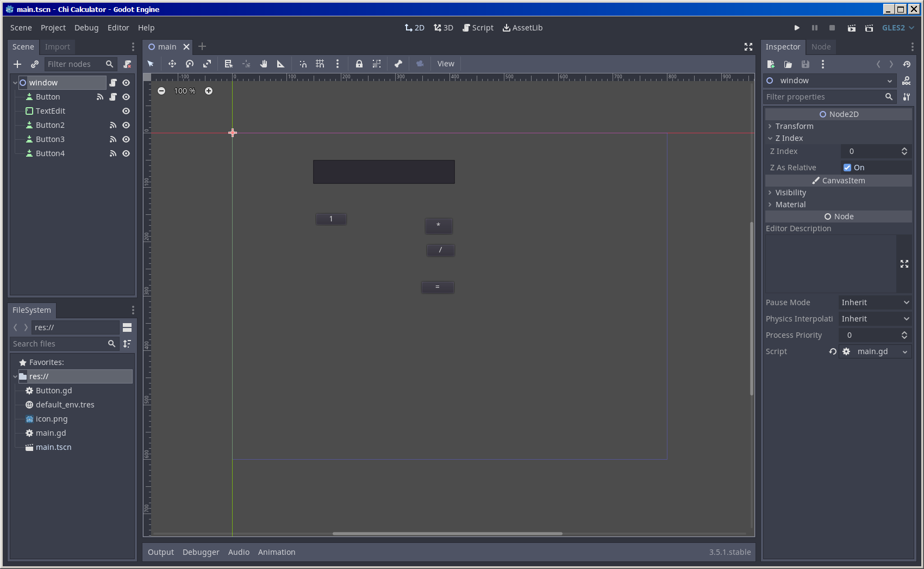This screenshot has width=924, height=569.
Task: Open the Output bottom panel
Action: (161, 552)
